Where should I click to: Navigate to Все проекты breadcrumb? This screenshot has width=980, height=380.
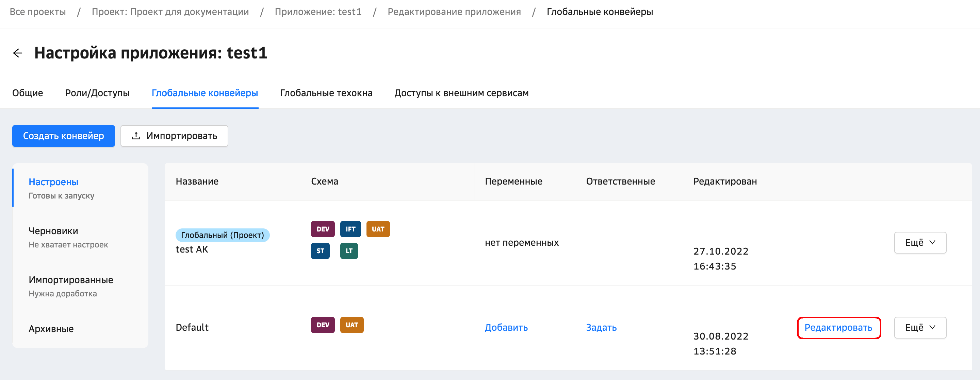38,12
